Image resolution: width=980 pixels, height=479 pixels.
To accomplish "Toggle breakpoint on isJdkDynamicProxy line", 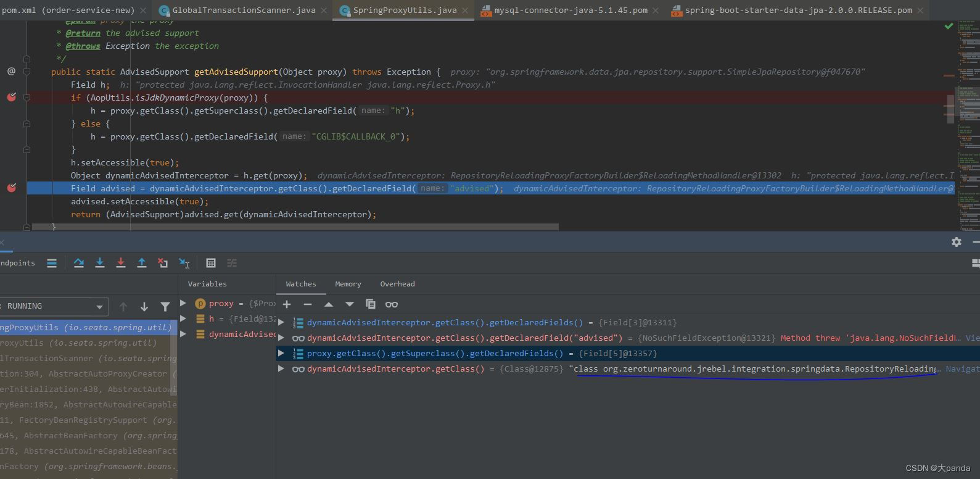I will [11, 97].
